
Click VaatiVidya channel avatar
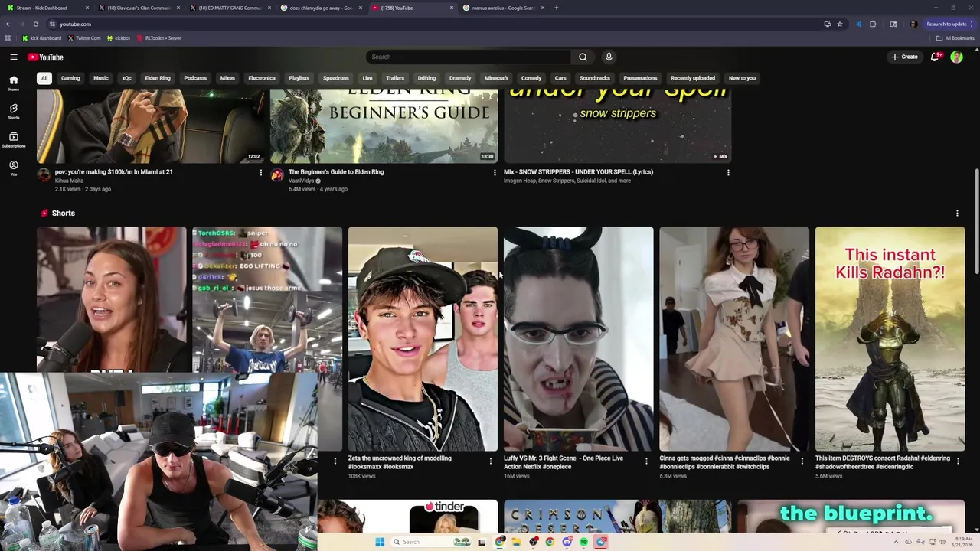[x=277, y=175]
